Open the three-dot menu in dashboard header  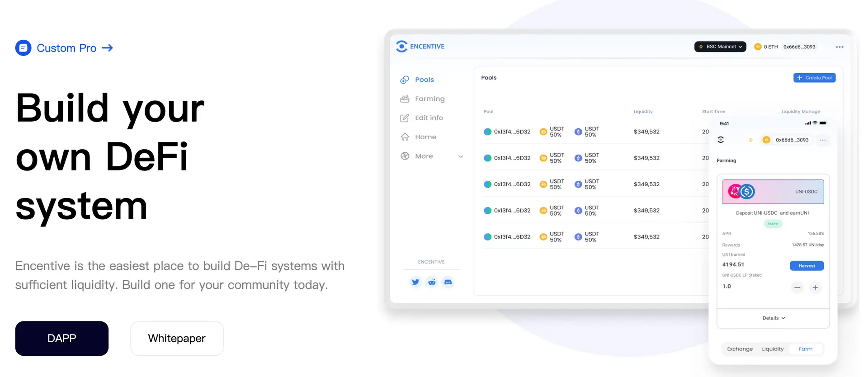click(x=840, y=47)
